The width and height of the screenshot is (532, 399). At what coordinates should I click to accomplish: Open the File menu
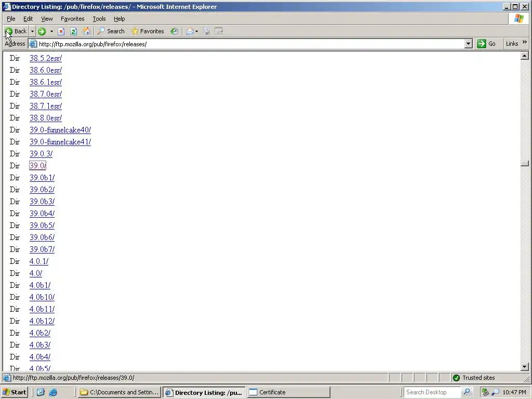[11, 19]
